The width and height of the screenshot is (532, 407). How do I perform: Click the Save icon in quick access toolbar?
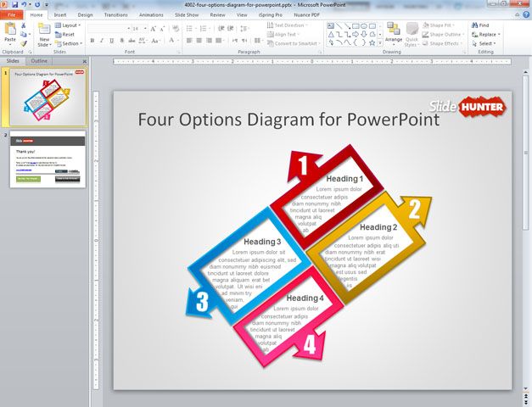pos(15,5)
